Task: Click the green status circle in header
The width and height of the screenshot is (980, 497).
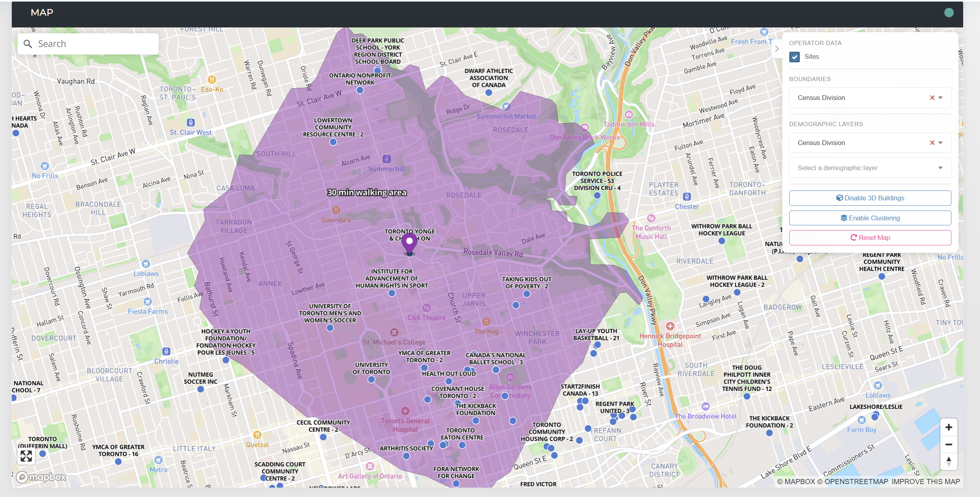Action: [x=949, y=13]
